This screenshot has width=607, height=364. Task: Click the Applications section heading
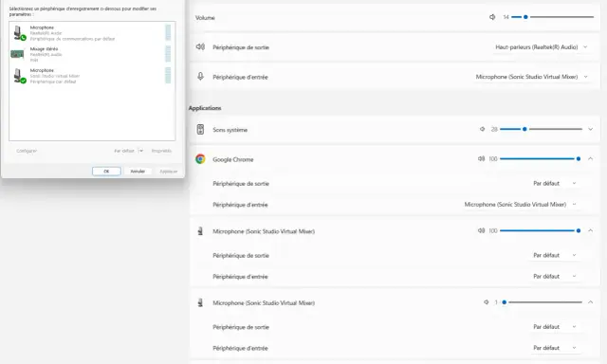click(x=205, y=108)
